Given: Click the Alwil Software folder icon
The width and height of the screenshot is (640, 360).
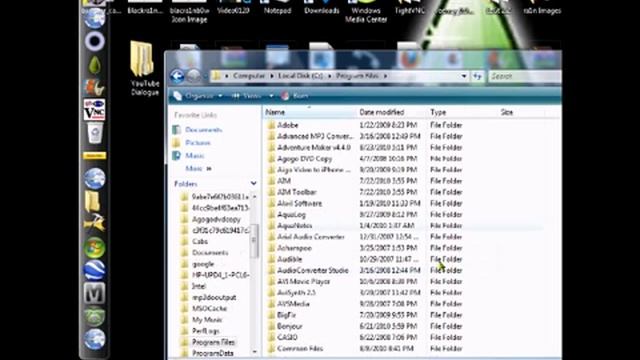Looking at the screenshot, I should (271, 203).
